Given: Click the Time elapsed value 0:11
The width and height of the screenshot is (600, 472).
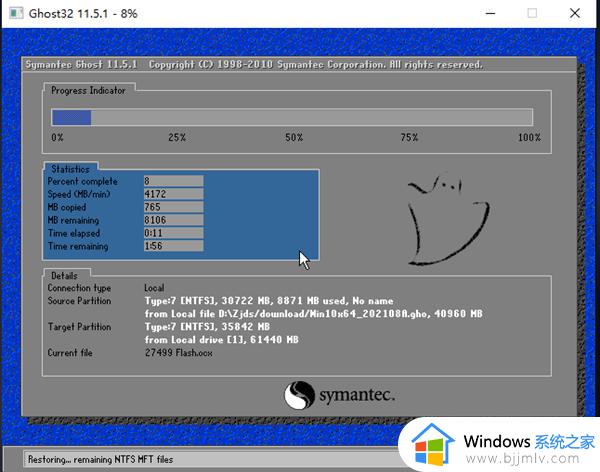Looking at the screenshot, I should (173, 233).
